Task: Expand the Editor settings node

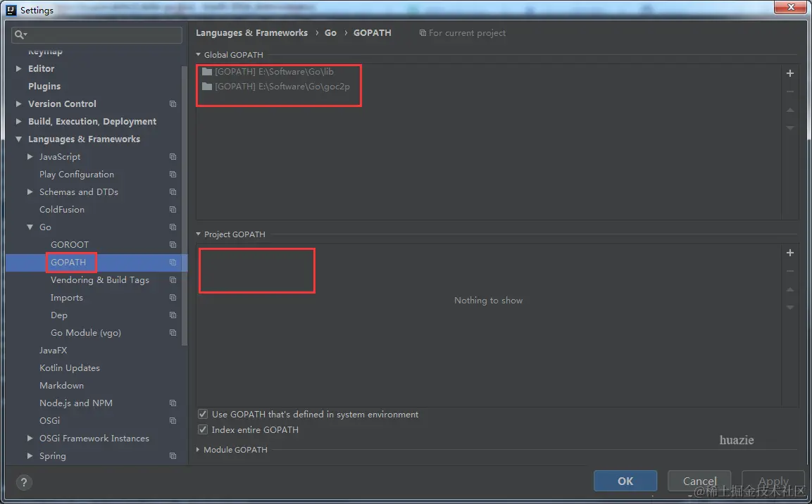Action: pyautogui.click(x=18, y=68)
